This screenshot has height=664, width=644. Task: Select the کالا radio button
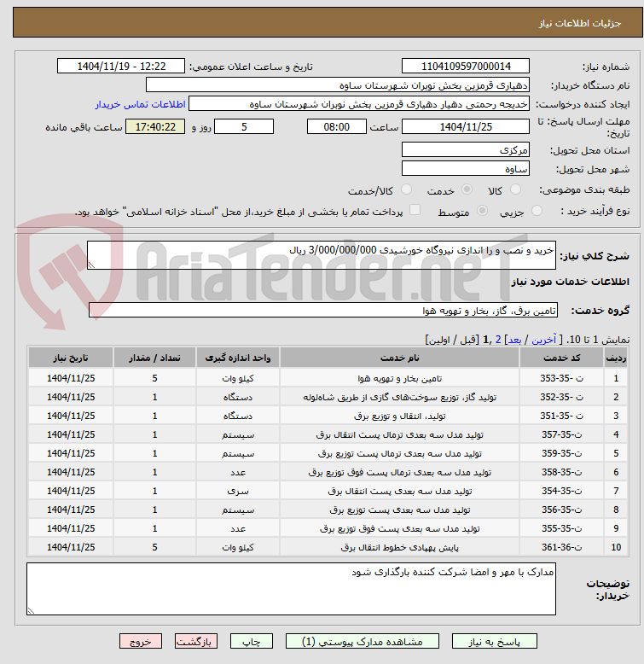pyautogui.click(x=515, y=189)
